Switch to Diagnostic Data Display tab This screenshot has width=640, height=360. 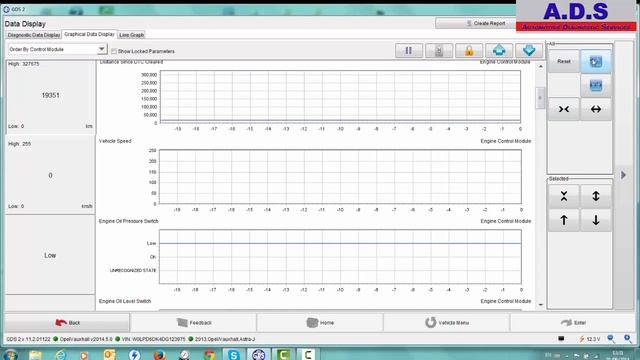point(33,35)
